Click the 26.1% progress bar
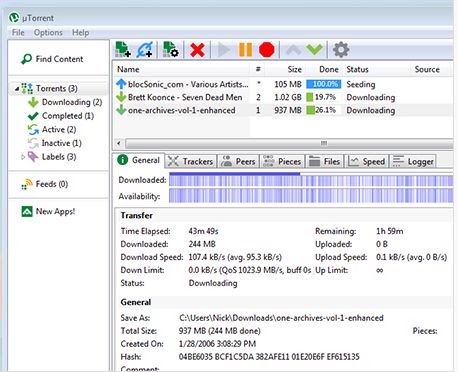This screenshot has width=458, height=372. pos(324,110)
